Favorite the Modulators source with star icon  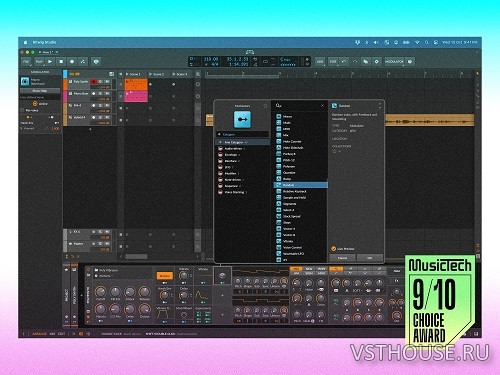265,106
